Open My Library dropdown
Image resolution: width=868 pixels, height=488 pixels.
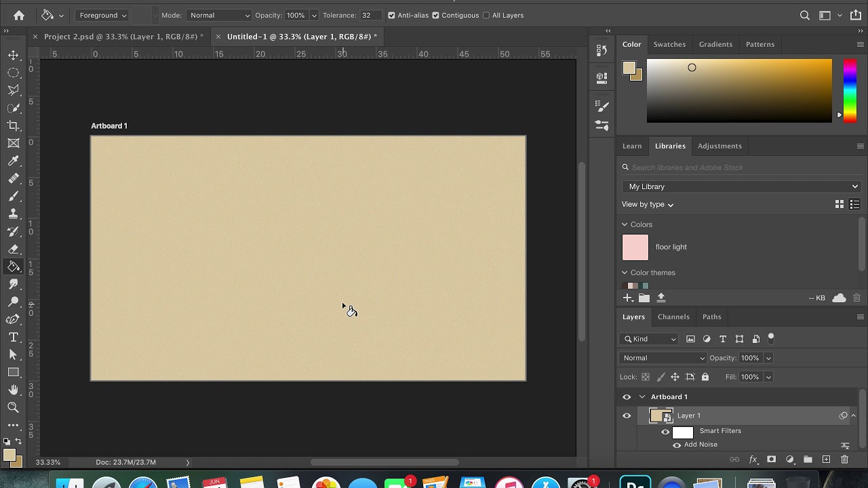click(742, 186)
